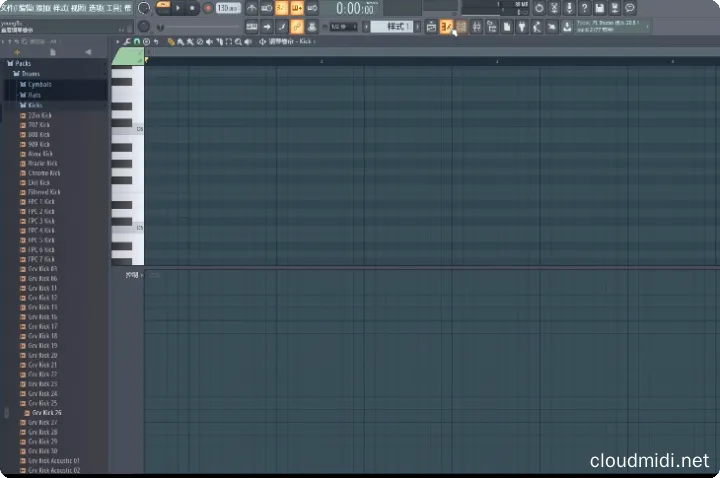Expand the Cymbals folder
This screenshot has width=720, height=478.
pos(38,84)
